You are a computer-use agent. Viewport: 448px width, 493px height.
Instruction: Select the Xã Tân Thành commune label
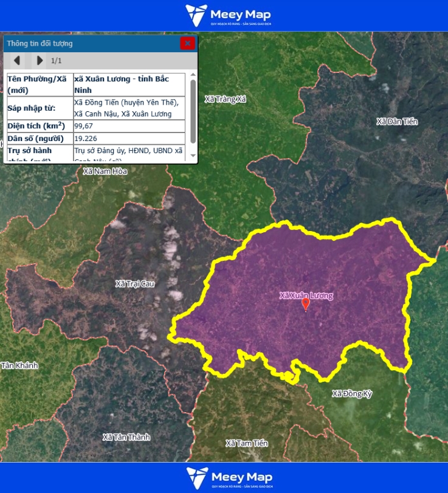126,437
